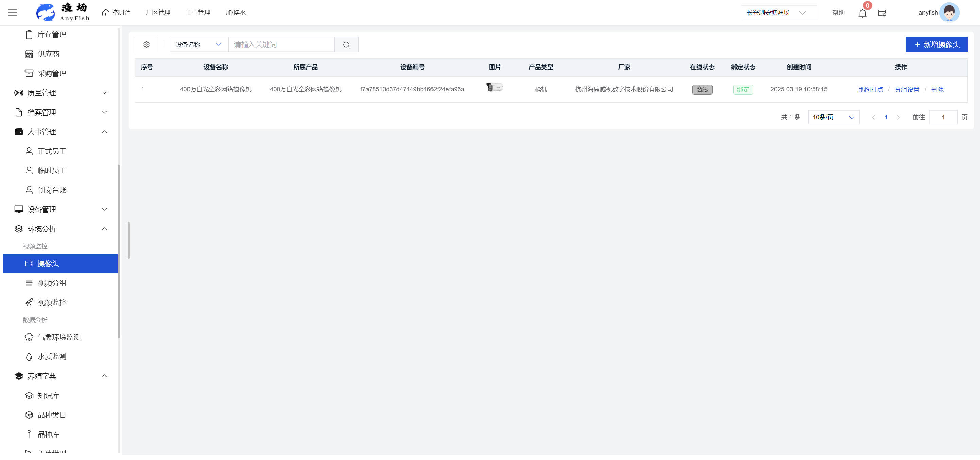This screenshot has width=980, height=460.
Task: Click the window settings icon beside bell
Action: [882, 13]
